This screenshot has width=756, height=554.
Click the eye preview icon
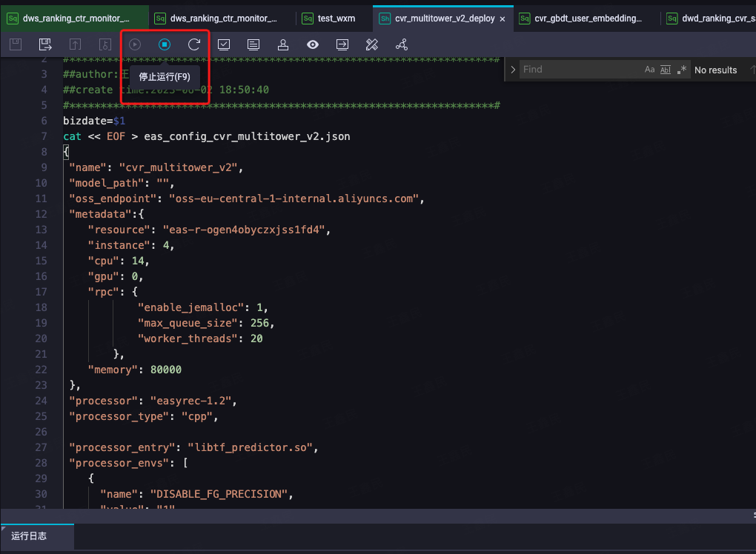pos(313,44)
